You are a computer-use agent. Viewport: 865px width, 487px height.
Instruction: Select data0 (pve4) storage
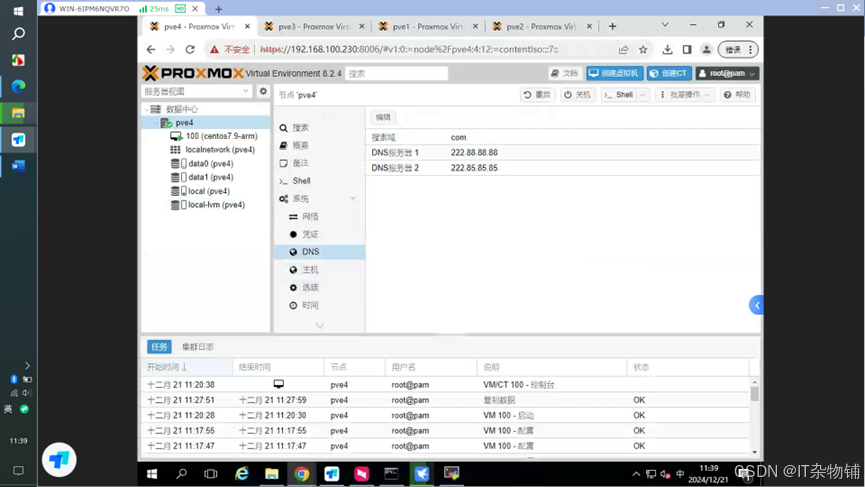pos(202,163)
